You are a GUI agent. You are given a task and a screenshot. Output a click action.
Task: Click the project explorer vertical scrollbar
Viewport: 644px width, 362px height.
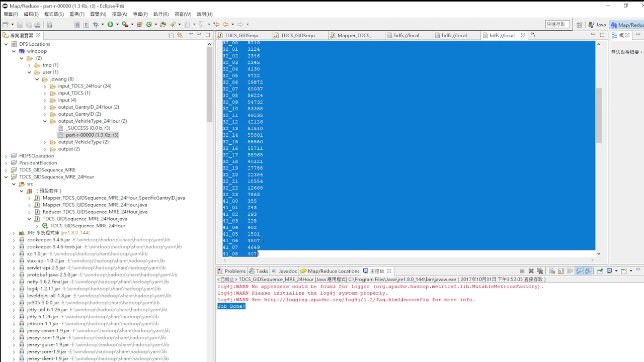click(209, 85)
